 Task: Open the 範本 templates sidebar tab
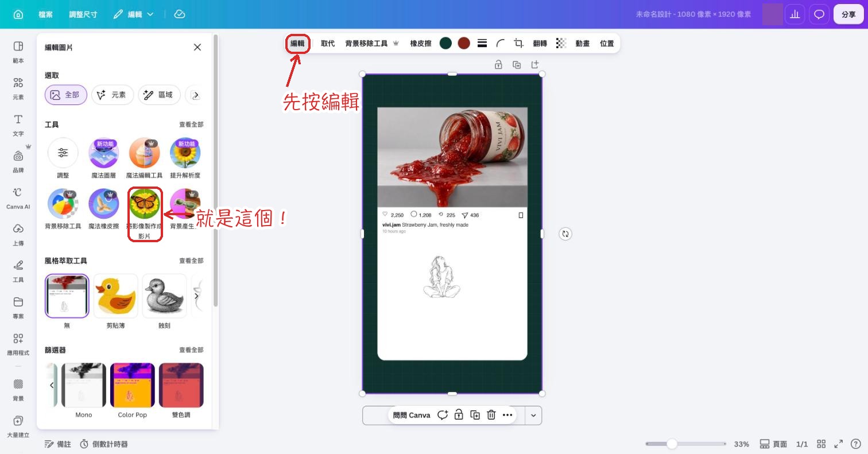18,52
